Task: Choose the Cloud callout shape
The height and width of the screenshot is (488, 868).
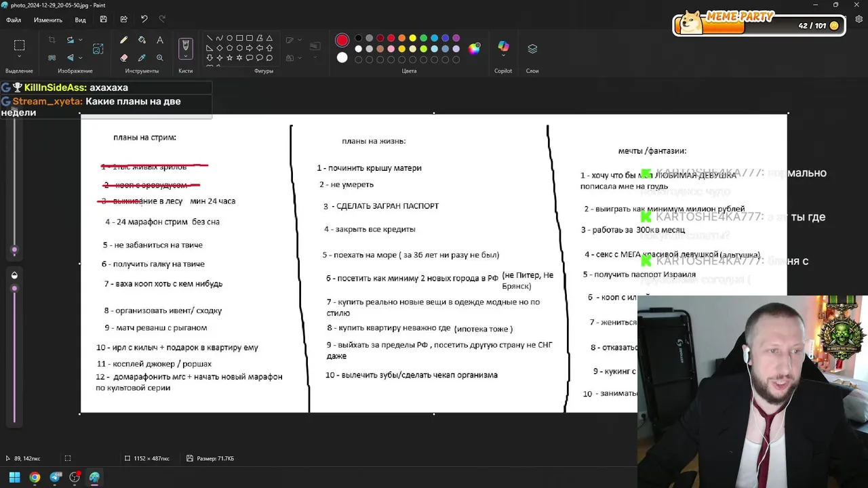Action: click(269, 58)
